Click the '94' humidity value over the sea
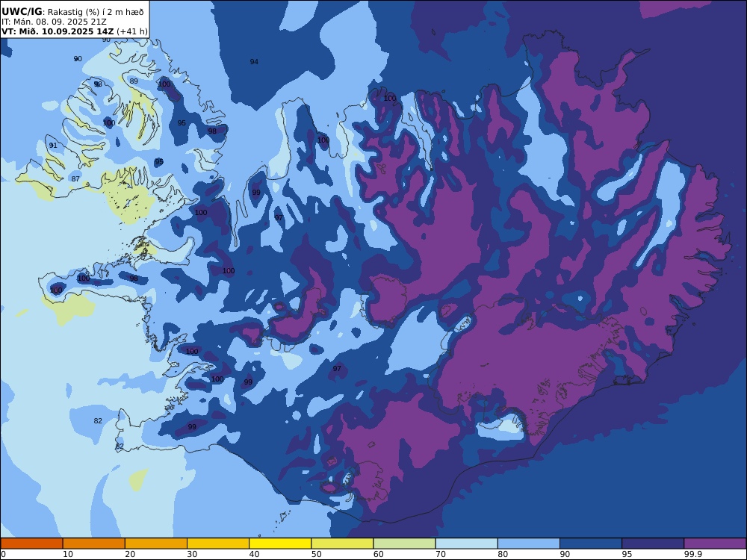 pos(255,61)
